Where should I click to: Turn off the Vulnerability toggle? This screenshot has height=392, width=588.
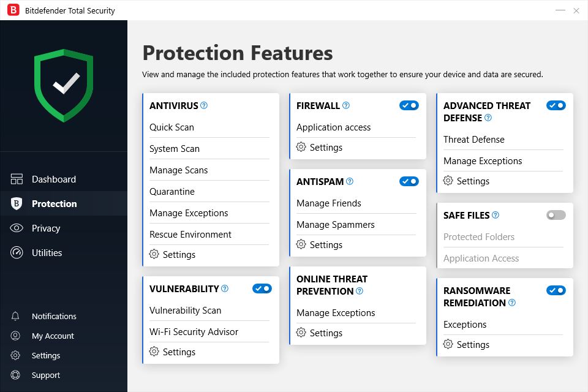coord(262,288)
